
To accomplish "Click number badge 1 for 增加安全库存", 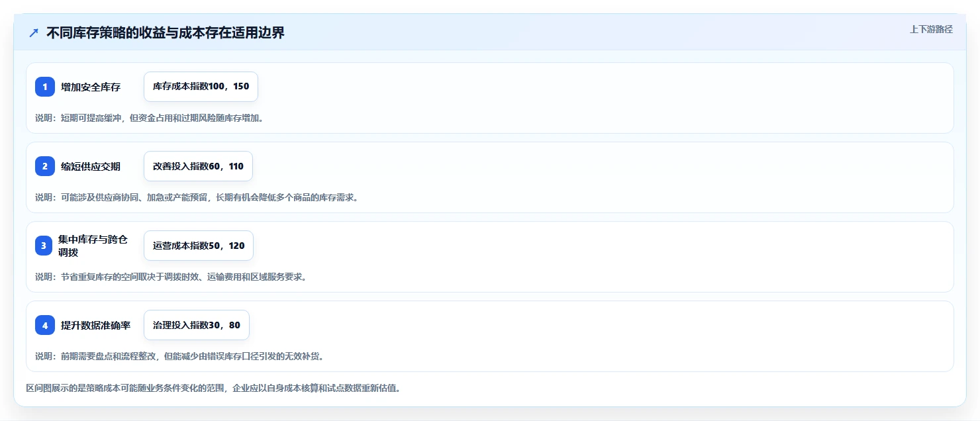I will [x=45, y=87].
